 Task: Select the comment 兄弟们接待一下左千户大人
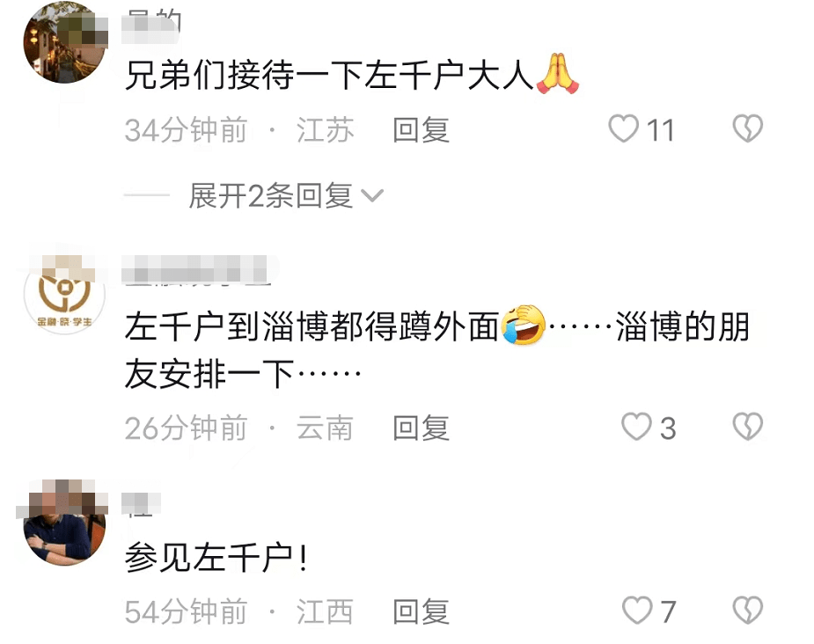[351, 75]
